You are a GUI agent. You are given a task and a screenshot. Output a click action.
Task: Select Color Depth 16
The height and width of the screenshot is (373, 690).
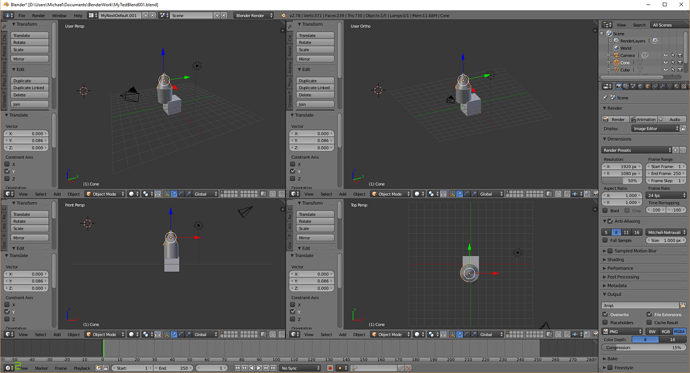(x=672, y=340)
